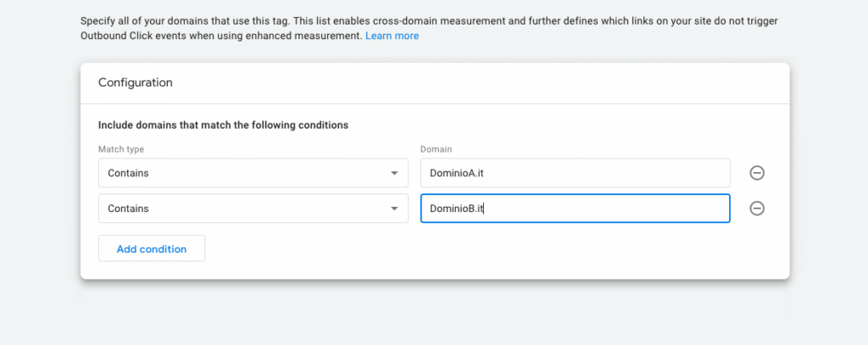868x345 pixels.
Task: Click the 'Match type' column label
Action: (121, 149)
